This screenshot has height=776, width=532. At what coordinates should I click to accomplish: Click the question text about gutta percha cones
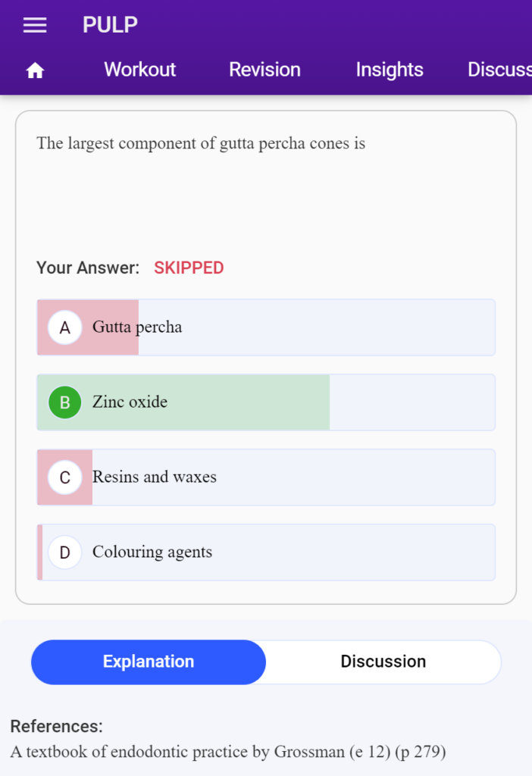tap(201, 143)
